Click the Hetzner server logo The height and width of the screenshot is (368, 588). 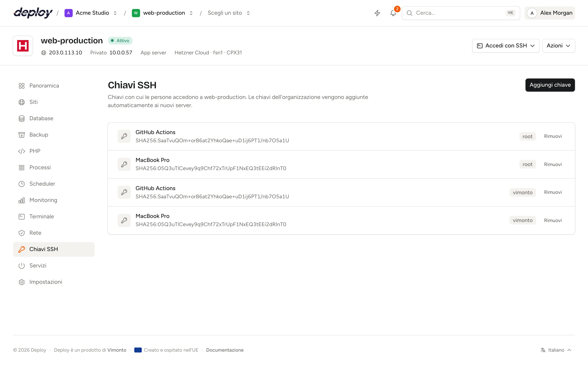coord(23,46)
